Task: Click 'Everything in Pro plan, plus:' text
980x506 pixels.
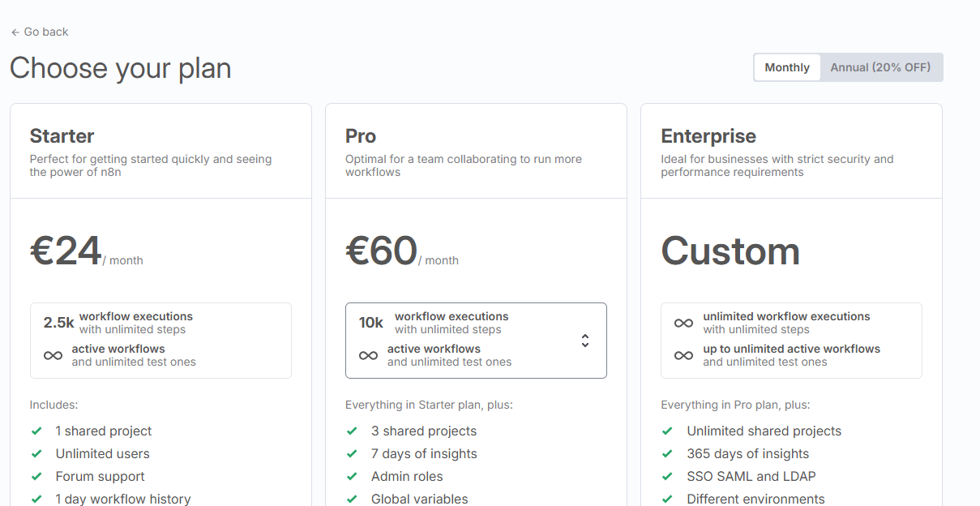Action: 735,405
